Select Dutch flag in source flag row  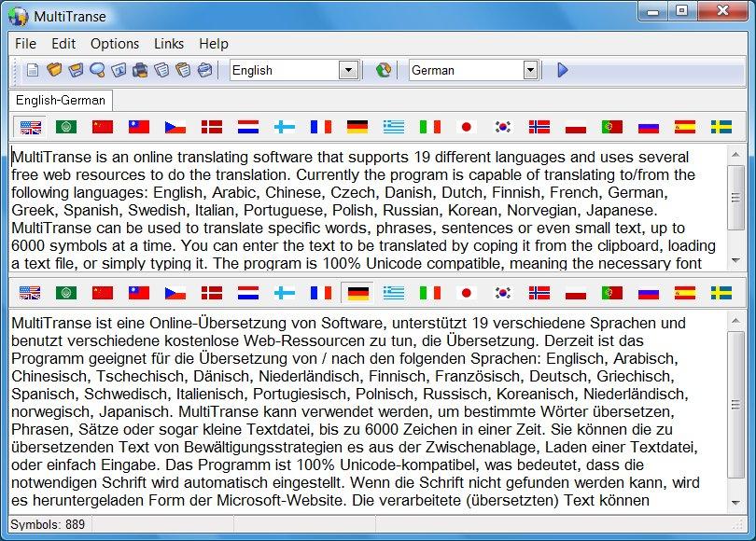248,127
